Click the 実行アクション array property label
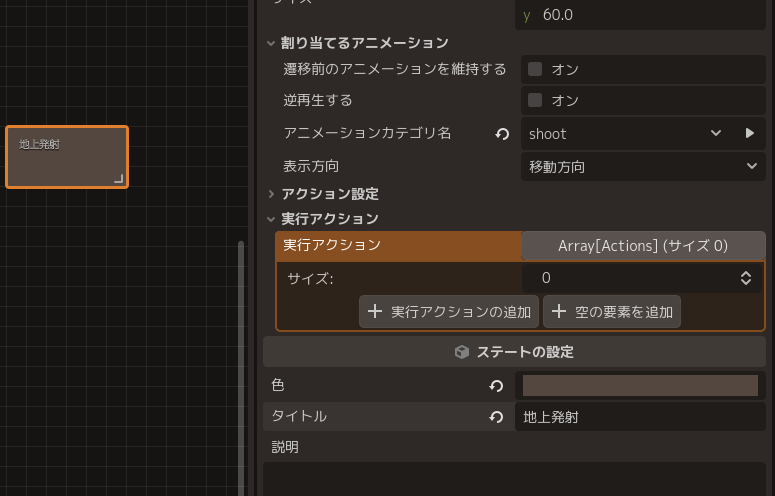This screenshot has width=775, height=496. click(x=332, y=245)
